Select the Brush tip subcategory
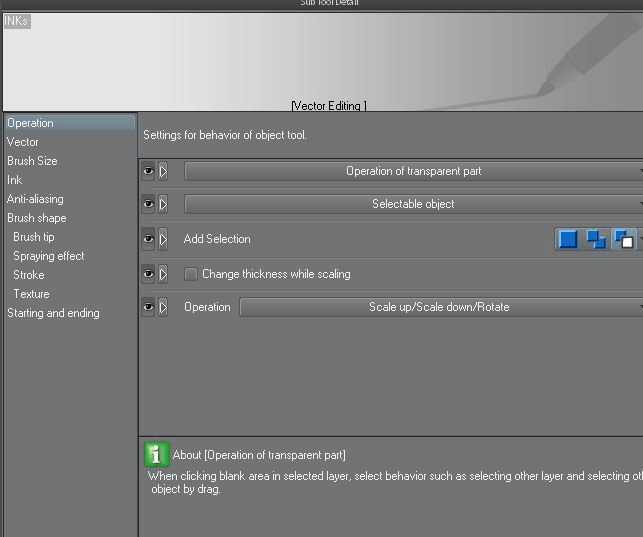Viewport: 643px width, 537px height. [x=34, y=237]
